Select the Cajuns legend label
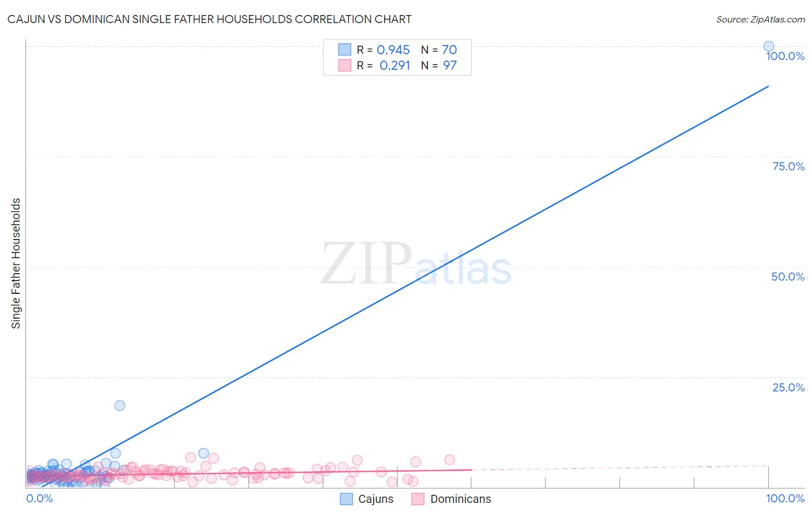812x515 pixels. [x=376, y=499]
